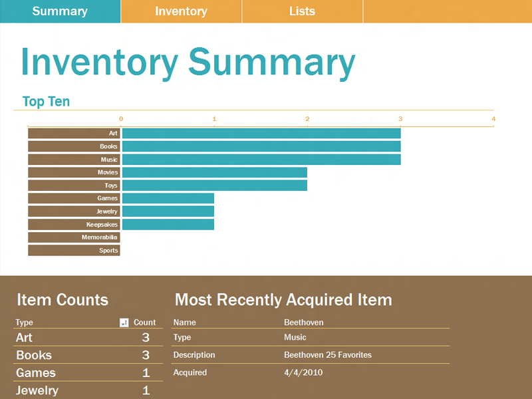The width and height of the screenshot is (532, 399).
Task: Select the Memorabilia category label
Action: coord(74,237)
